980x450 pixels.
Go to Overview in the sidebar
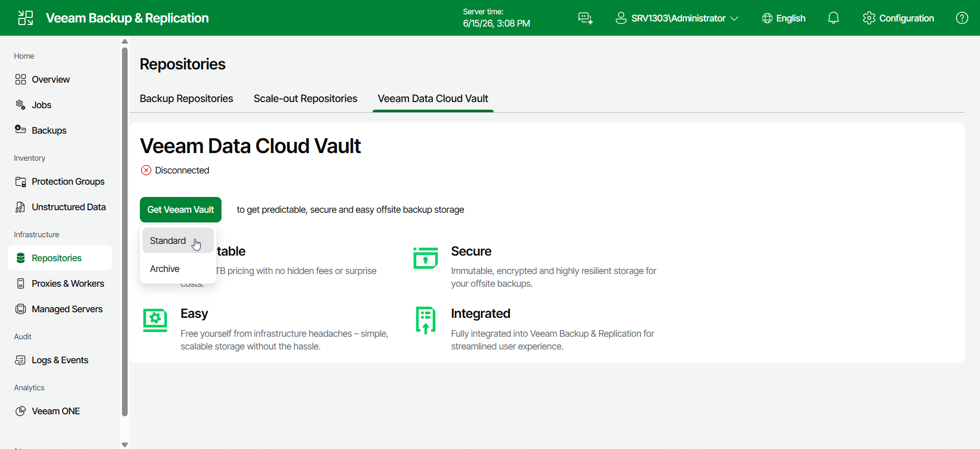[x=51, y=80]
